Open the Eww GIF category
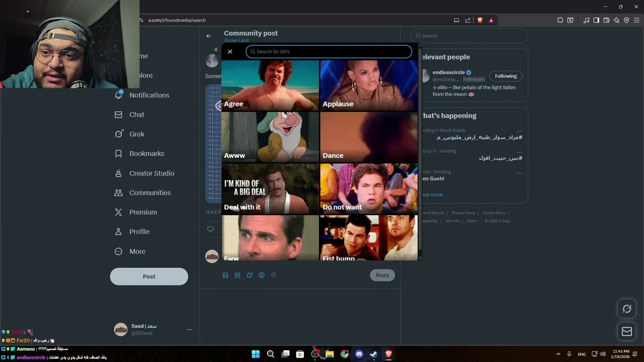 pos(270,238)
